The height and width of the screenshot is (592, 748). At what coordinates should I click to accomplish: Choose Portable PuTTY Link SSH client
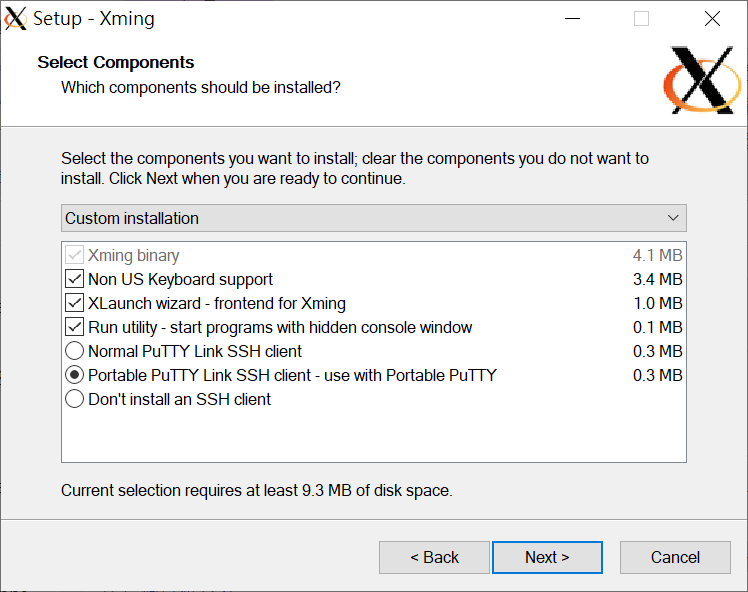point(75,375)
